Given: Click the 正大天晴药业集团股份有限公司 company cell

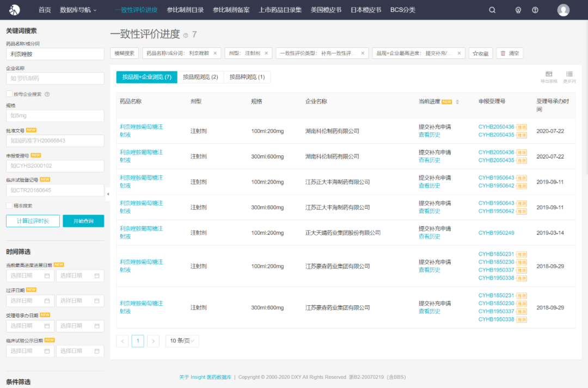Looking at the screenshot, I should coord(343,233).
